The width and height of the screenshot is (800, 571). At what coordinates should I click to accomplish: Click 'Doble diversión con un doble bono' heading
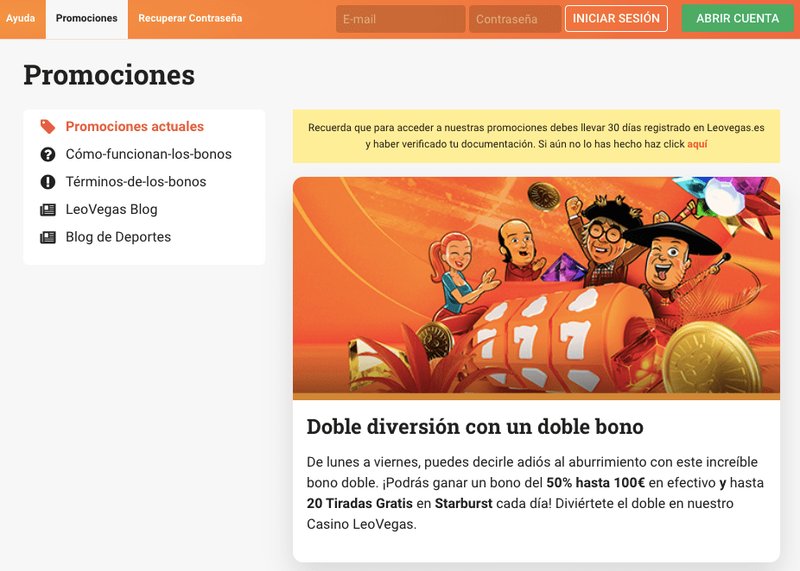point(474,427)
